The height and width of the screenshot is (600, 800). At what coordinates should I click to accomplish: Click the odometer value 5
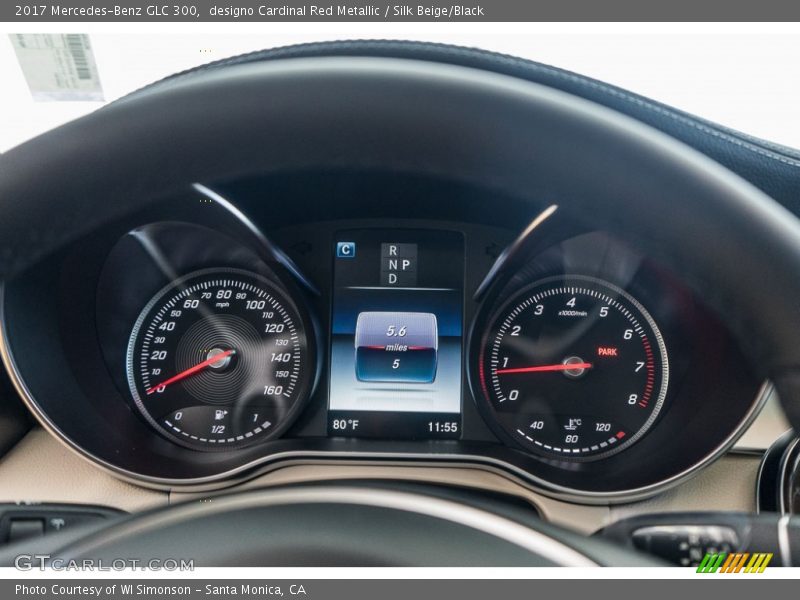[x=395, y=364]
